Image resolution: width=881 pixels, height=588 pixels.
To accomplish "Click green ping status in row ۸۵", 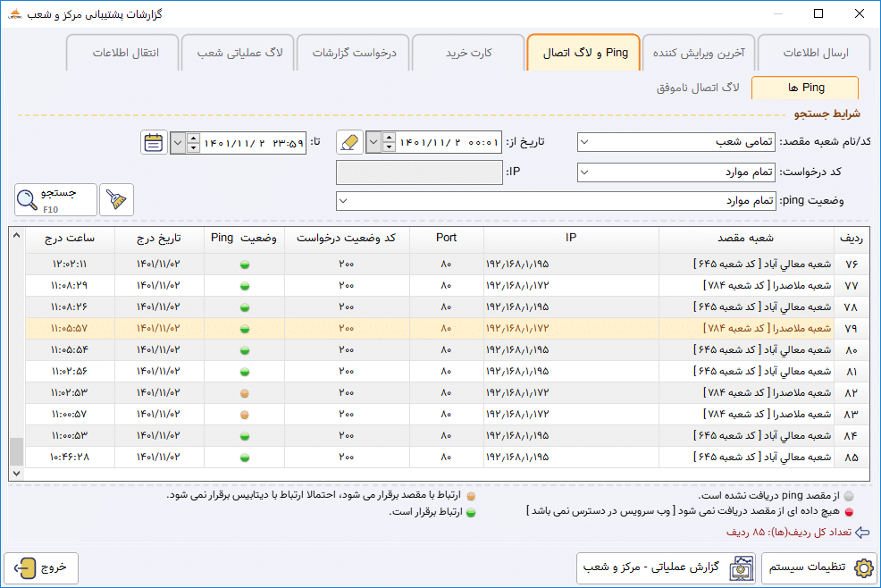I will [x=245, y=458].
